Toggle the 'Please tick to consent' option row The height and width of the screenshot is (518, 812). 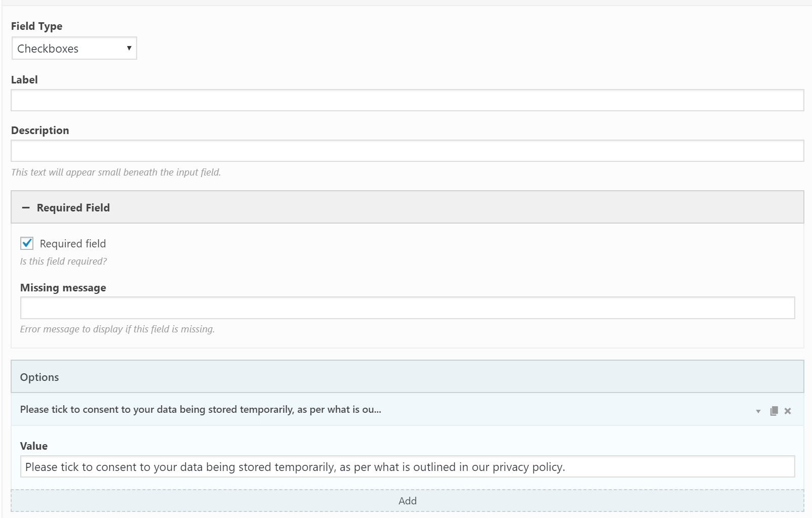coord(200,410)
